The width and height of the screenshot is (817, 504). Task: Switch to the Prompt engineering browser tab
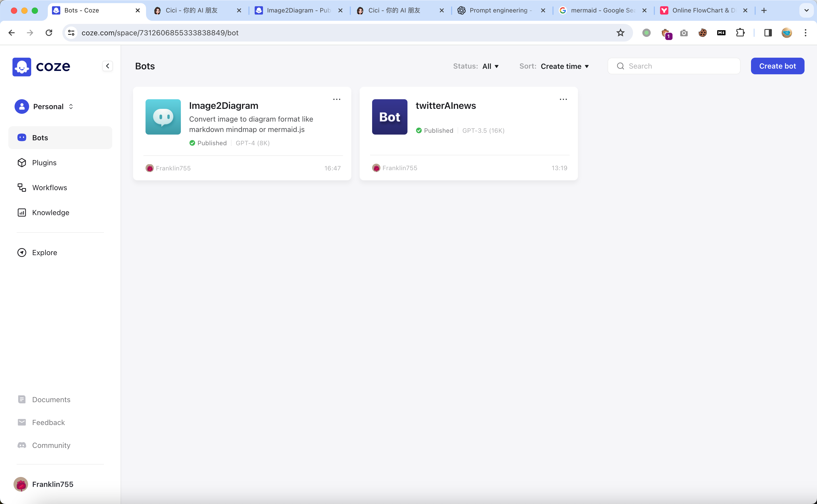(498, 10)
